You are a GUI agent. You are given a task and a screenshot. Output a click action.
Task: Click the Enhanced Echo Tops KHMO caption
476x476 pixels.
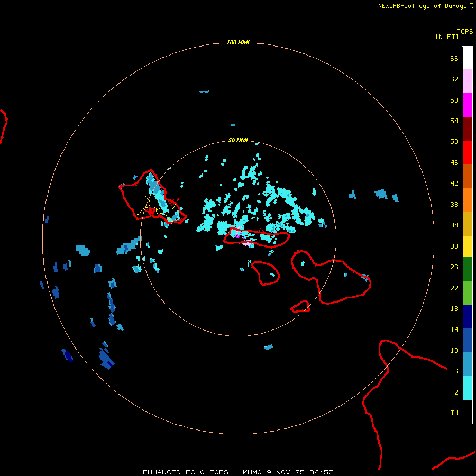pyautogui.click(x=237, y=472)
